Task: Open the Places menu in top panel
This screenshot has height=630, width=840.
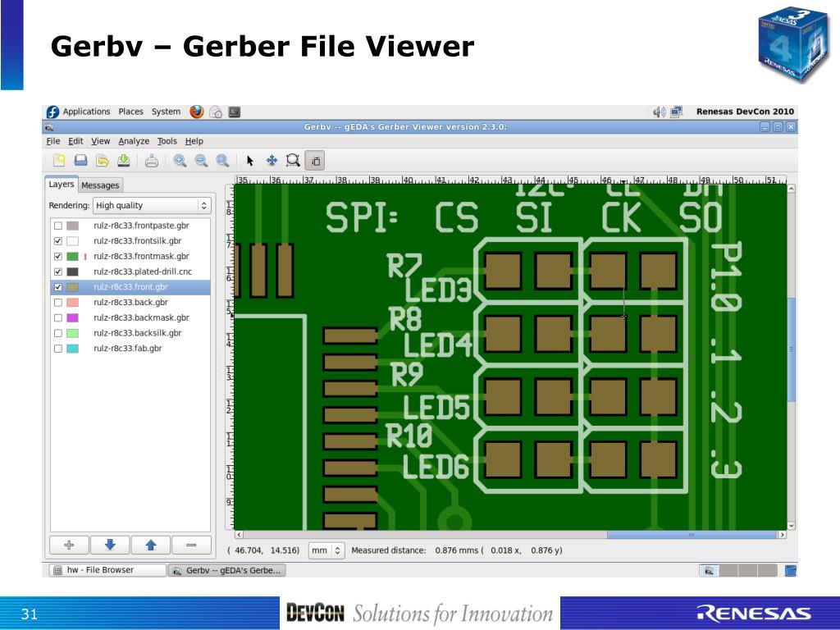Action: coord(130,112)
